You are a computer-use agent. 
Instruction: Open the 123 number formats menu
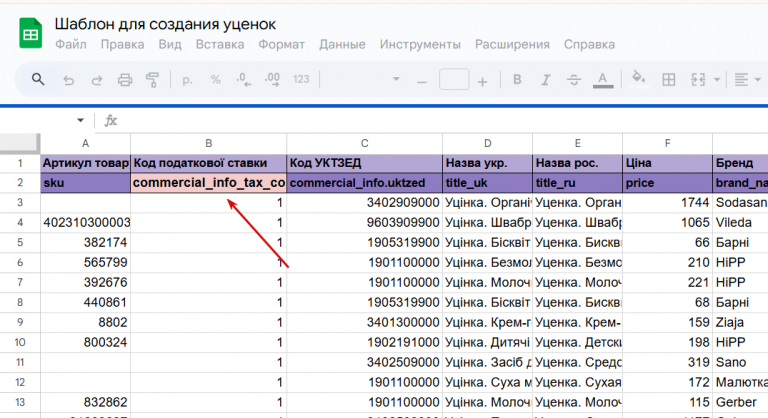pos(301,79)
